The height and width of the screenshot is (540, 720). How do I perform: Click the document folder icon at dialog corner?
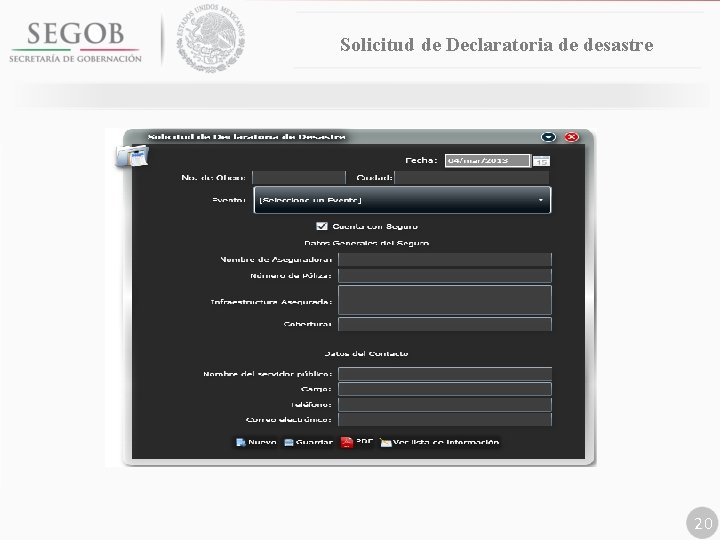coord(132,156)
